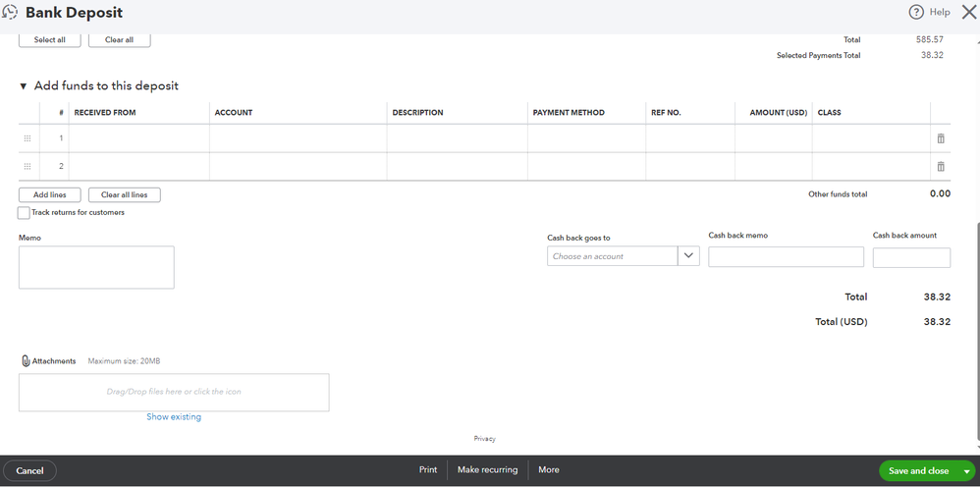Click the attachments drag and drop area
Screen dimensions: 980x487
tap(174, 392)
